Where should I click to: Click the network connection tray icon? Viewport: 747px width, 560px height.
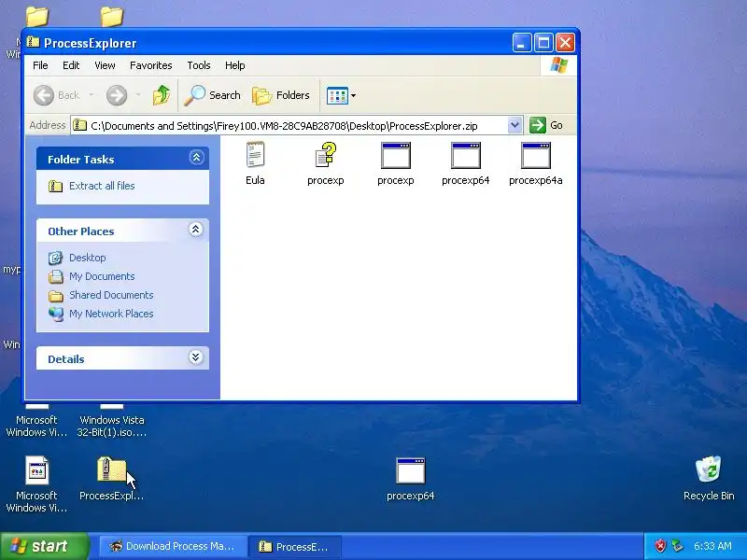tap(678, 546)
